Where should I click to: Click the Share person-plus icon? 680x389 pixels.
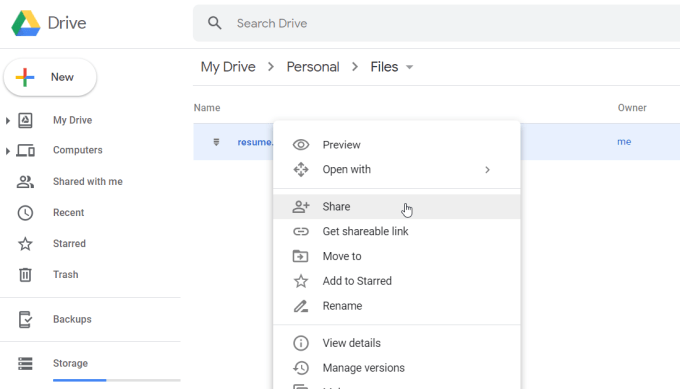tap(301, 207)
